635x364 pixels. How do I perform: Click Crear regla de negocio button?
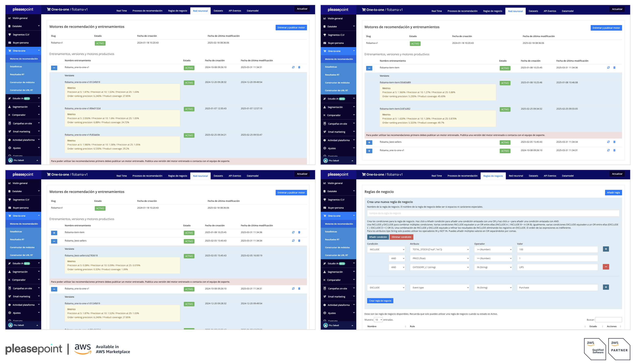(x=380, y=301)
